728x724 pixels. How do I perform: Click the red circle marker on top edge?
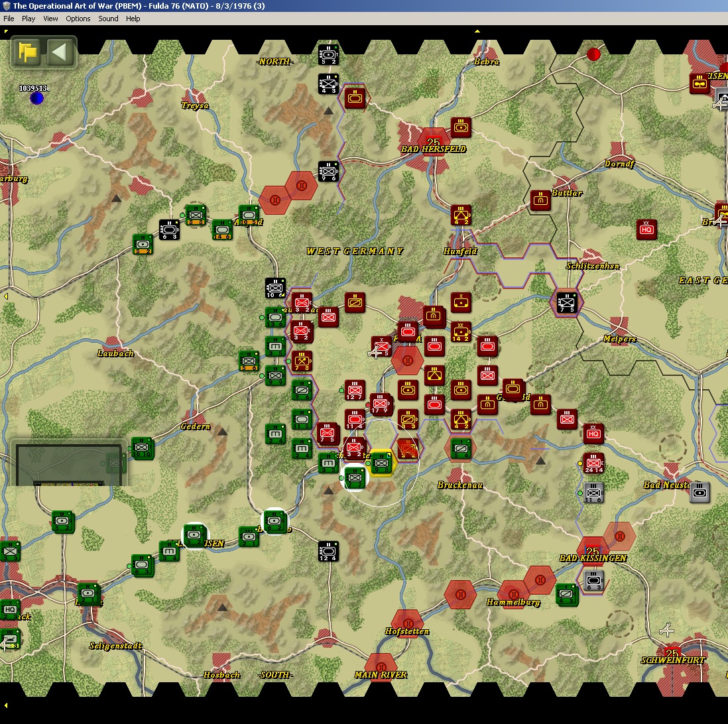pyautogui.click(x=593, y=54)
